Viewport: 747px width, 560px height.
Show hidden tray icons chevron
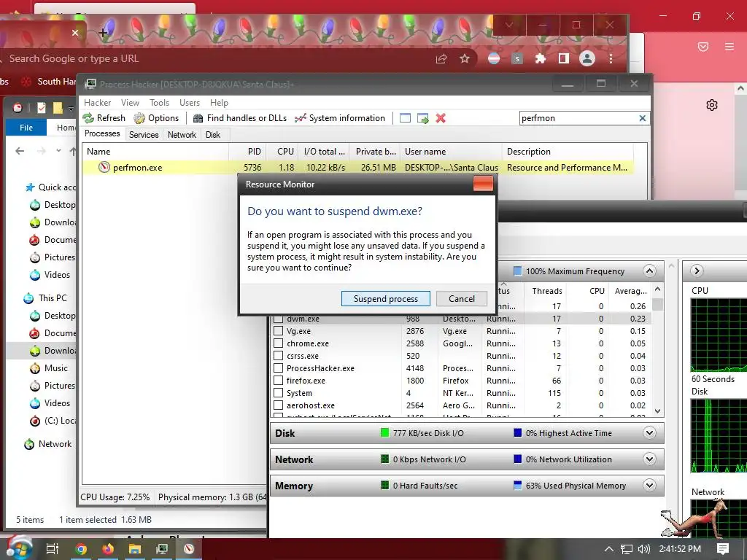(x=609, y=549)
